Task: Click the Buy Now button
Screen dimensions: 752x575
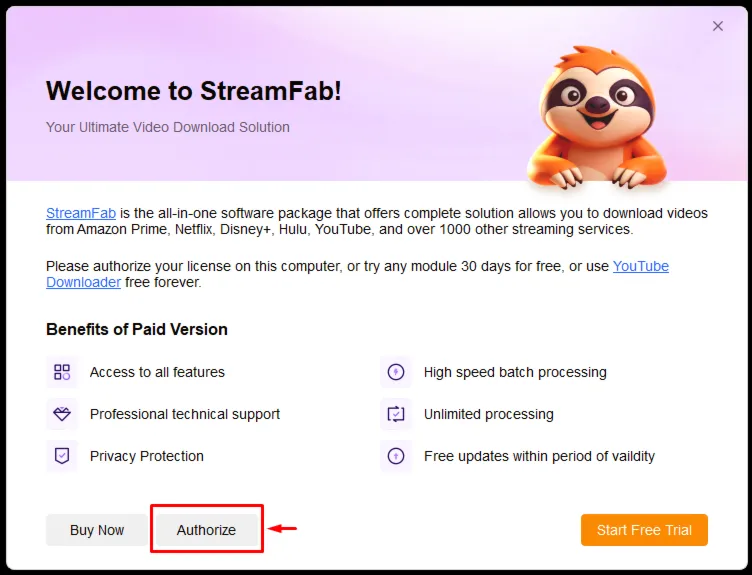Action: tap(97, 530)
